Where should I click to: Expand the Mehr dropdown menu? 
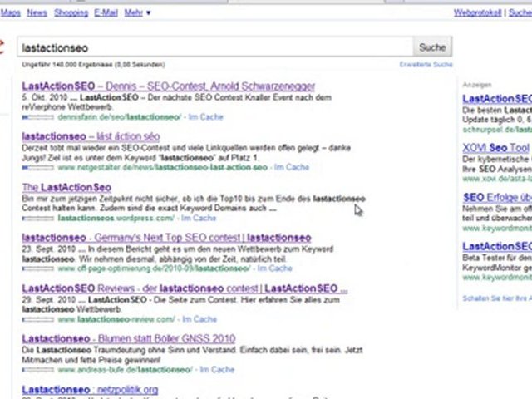pos(137,13)
